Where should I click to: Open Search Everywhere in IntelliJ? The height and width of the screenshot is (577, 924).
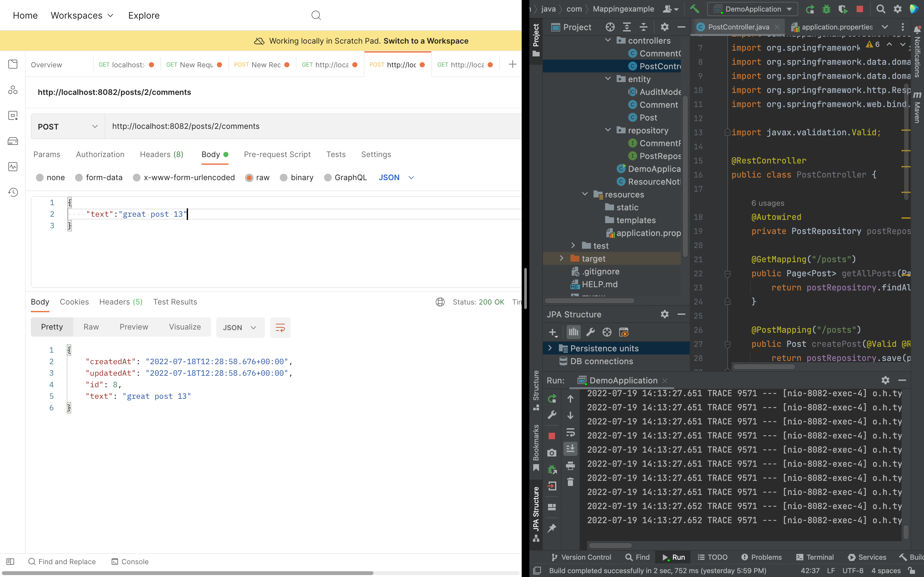[x=881, y=10]
